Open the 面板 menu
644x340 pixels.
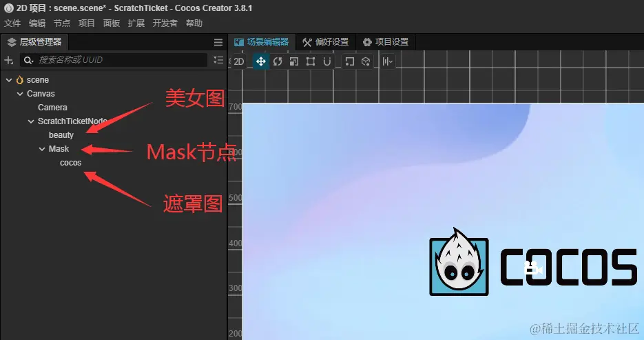point(112,23)
